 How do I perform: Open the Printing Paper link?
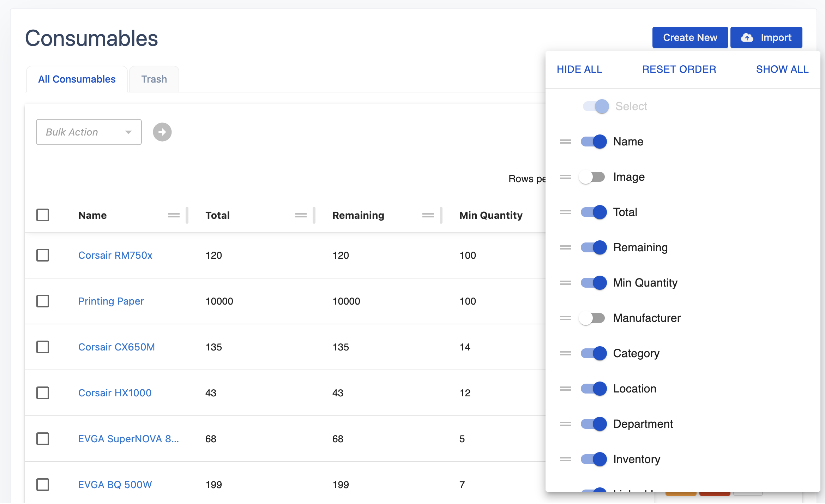coord(111,301)
